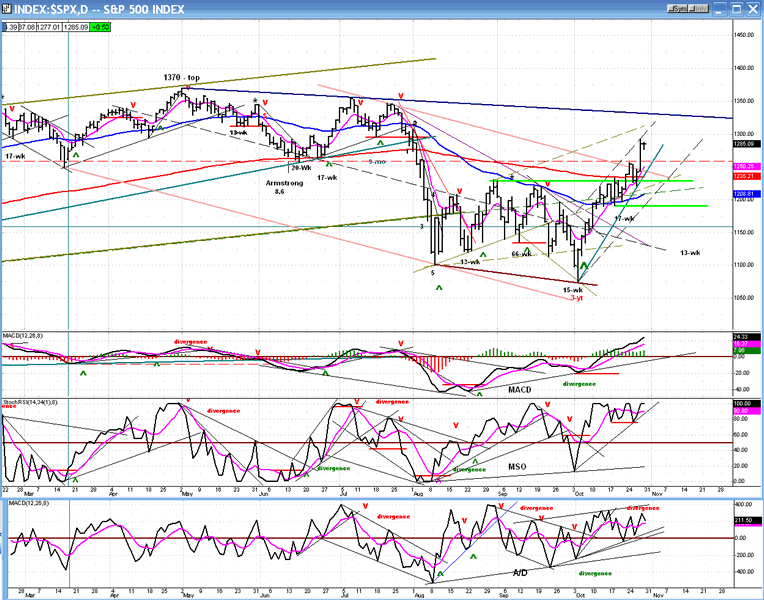Viewport: 764px width, 600px height.
Task: Click the 1100.00 price axis label
Action: (x=744, y=265)
